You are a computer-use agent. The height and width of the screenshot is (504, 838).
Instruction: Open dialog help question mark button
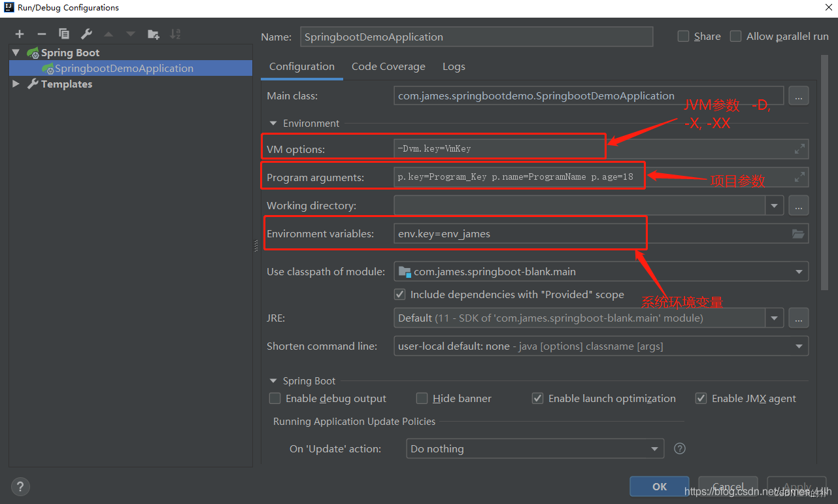point(20,486)
